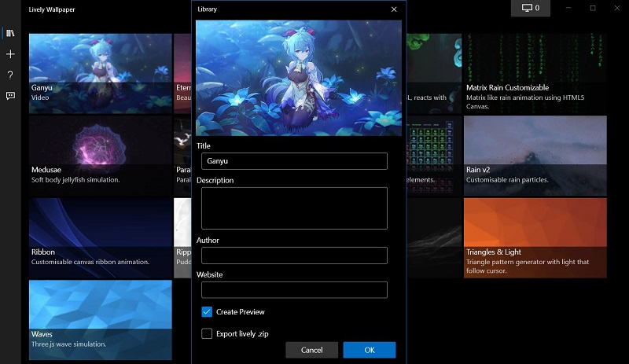
Task: Click the plus Add Wallpaper icon
Action: pos(10,54)
